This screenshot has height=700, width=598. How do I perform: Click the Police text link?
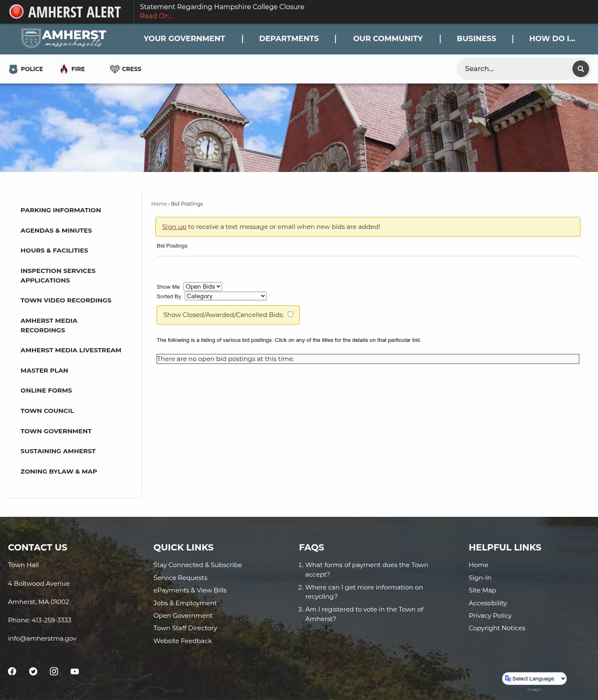tap(32, 69)
